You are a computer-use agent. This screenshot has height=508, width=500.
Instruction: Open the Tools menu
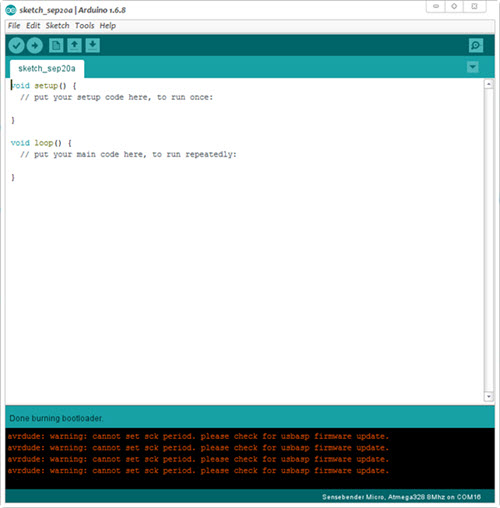pyautogui.click(x=84, y=26)
